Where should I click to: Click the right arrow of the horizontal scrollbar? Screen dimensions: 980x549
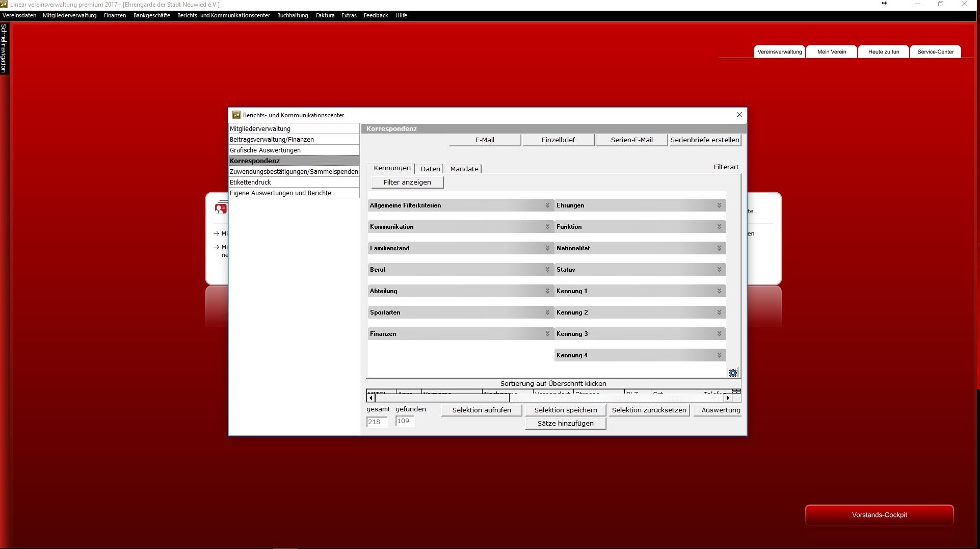tap(728, 398)
